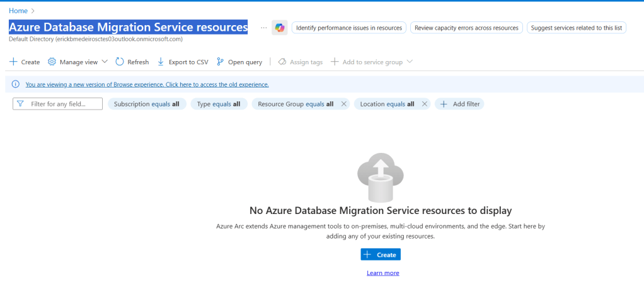Open the Learn more link
644x299 pixels.
[382, 273]
